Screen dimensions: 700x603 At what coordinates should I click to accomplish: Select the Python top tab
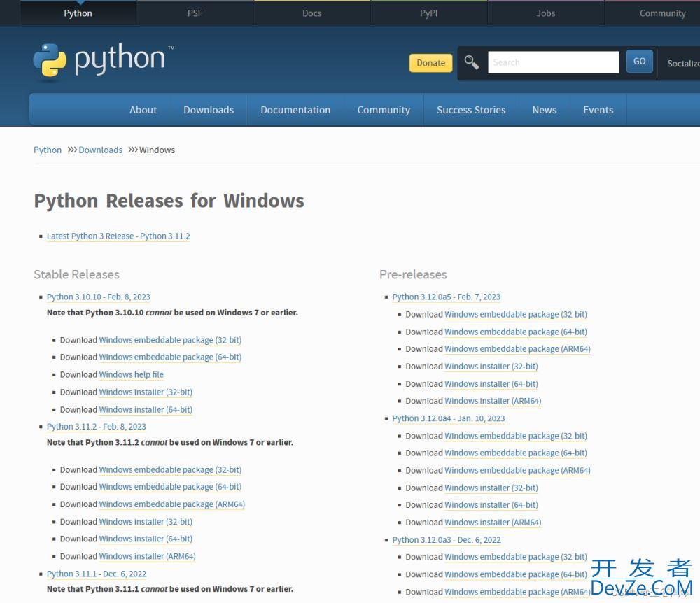(78, 13)
